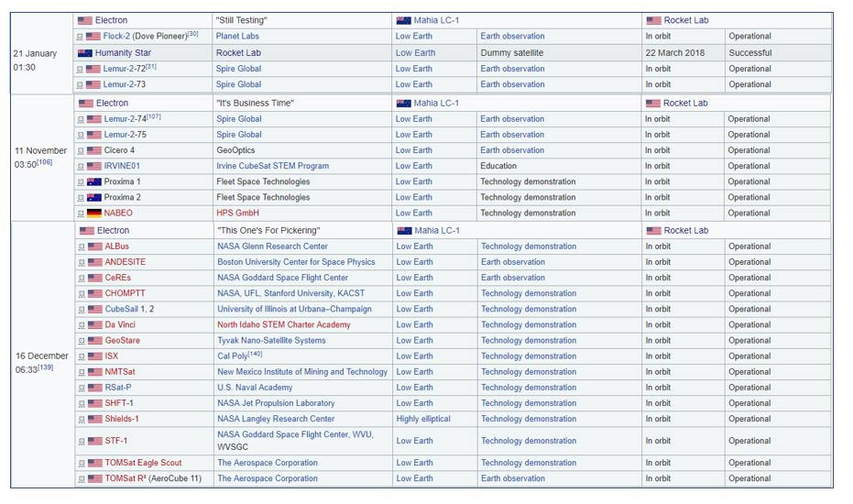Click the US flag beside IRVINE01

pos(94,167)
